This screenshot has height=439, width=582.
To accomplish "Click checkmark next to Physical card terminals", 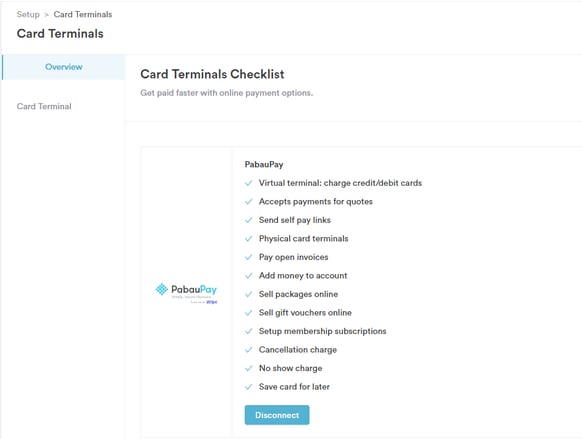I will click(249, 239).
